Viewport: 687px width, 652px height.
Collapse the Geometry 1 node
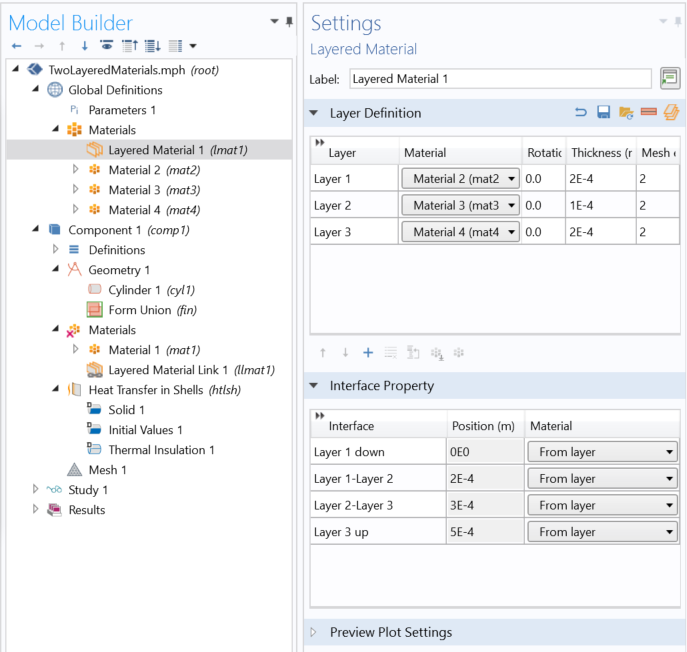56,269
